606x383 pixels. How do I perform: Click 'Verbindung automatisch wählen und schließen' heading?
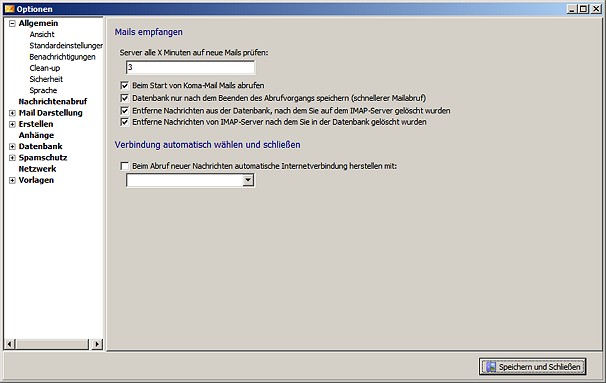point(207,145)
